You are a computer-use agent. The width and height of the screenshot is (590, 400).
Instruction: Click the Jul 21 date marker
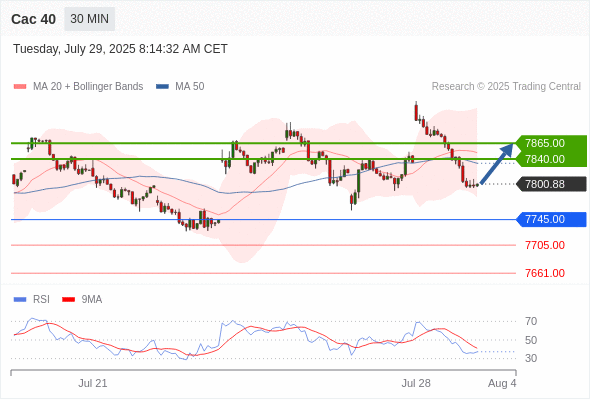click(x=93, y=383)
